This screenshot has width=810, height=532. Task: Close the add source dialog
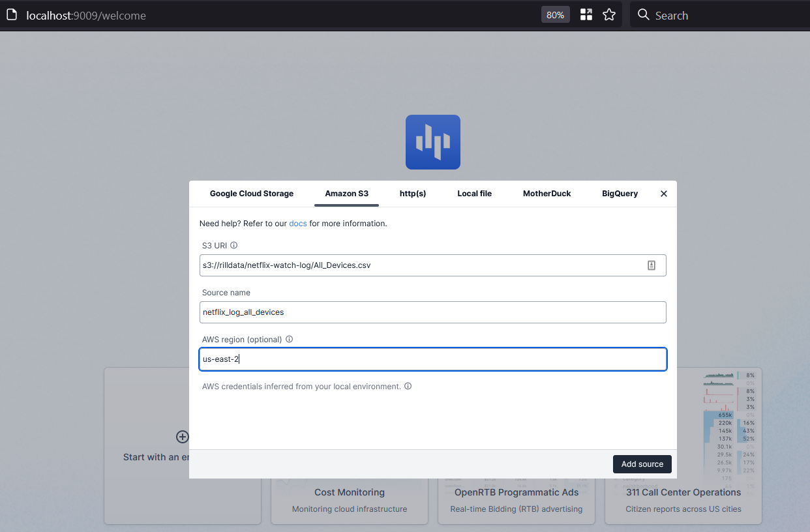664,194
